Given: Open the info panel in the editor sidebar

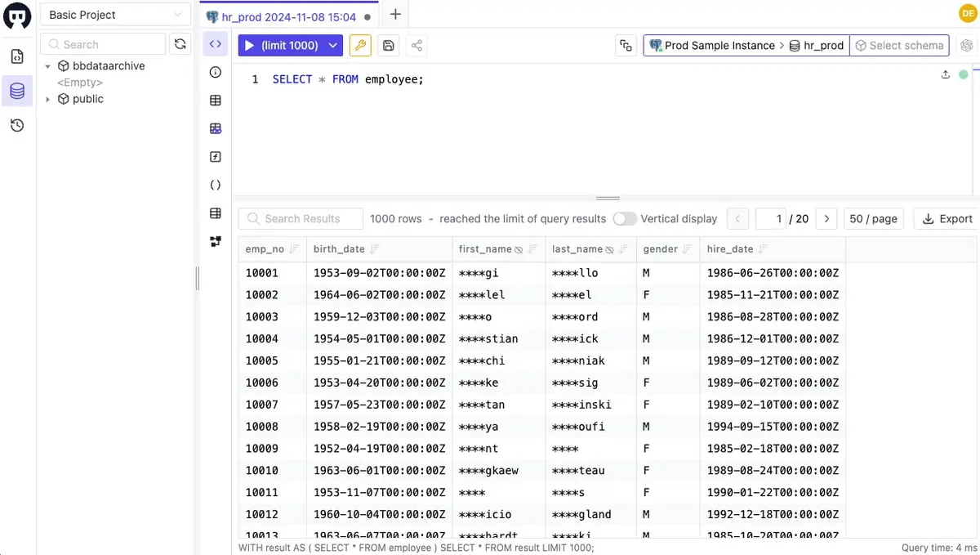Looking at the screenshot, I should 215,72.
